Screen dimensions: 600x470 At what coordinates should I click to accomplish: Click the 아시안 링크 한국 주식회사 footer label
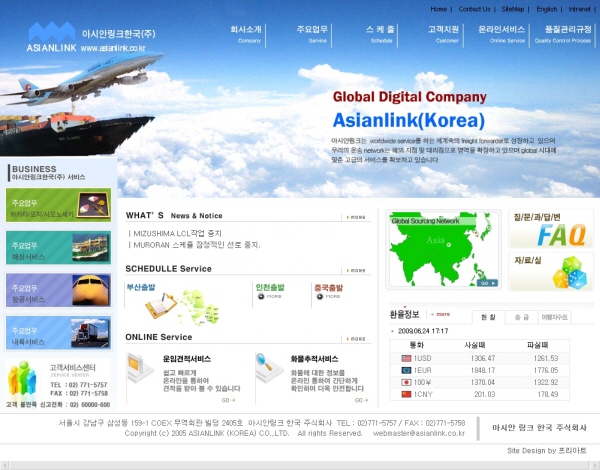tap(539, 428)
